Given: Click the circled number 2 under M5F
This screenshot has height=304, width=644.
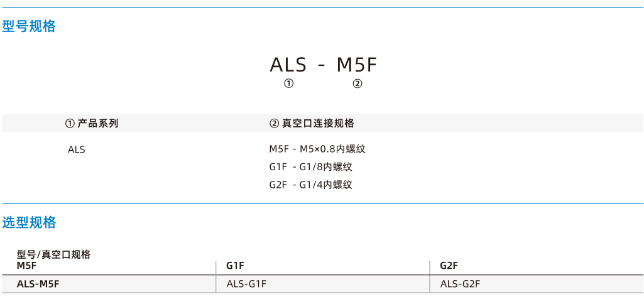Looking at the screenshot, I should coord(357,84).
